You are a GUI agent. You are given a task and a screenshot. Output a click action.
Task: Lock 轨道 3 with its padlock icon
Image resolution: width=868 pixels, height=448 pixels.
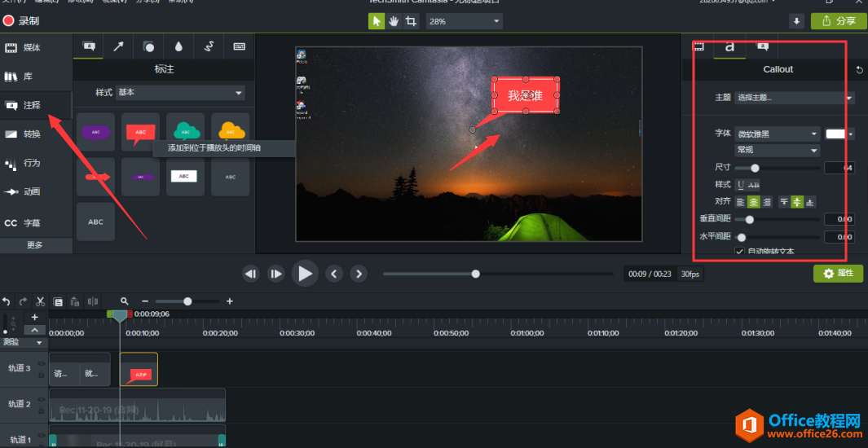click(x=41, y=375)
